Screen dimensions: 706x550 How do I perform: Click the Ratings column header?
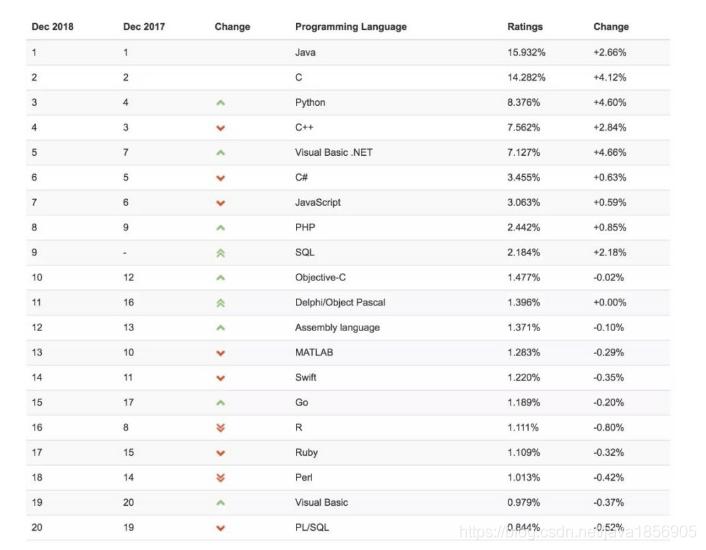pos(525,27)
